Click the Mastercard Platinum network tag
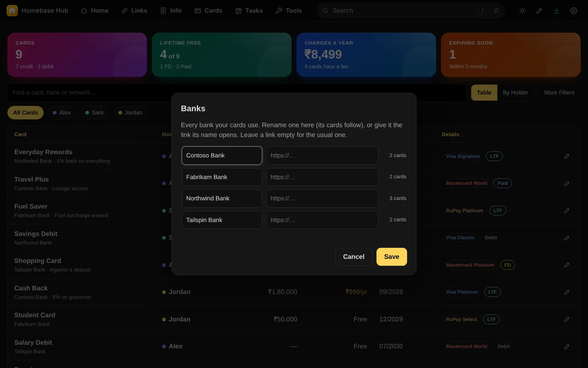This screenshot has width=588, height=368. coord(470,265)
